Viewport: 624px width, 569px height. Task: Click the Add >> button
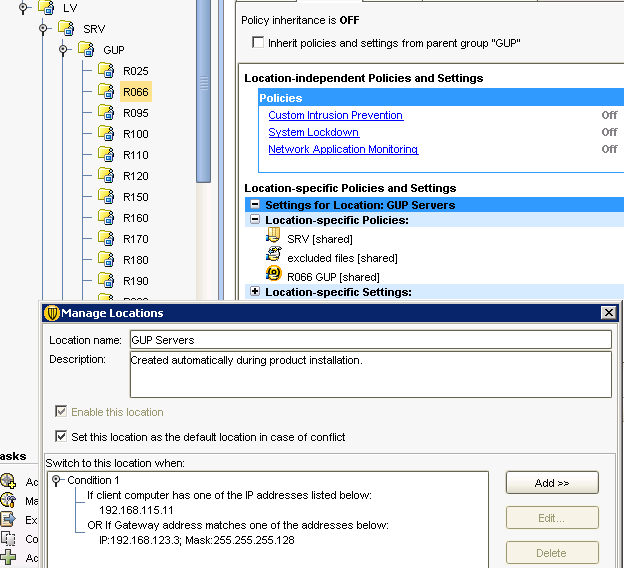[552, 483]
